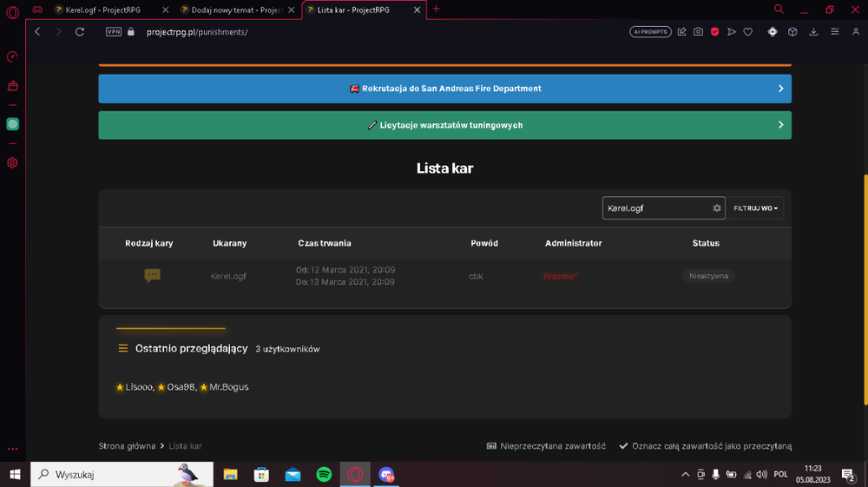Screen dimensions: 868x487
Task: Open ChatGPT sidebar icon
Action: pos(12,124)
